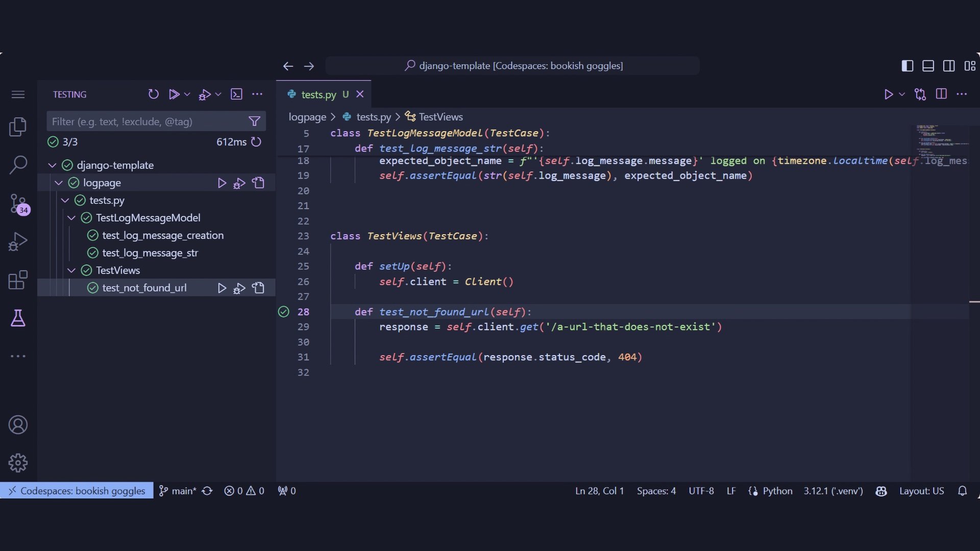Open Testing panel more actions menu

coord(257,94)
